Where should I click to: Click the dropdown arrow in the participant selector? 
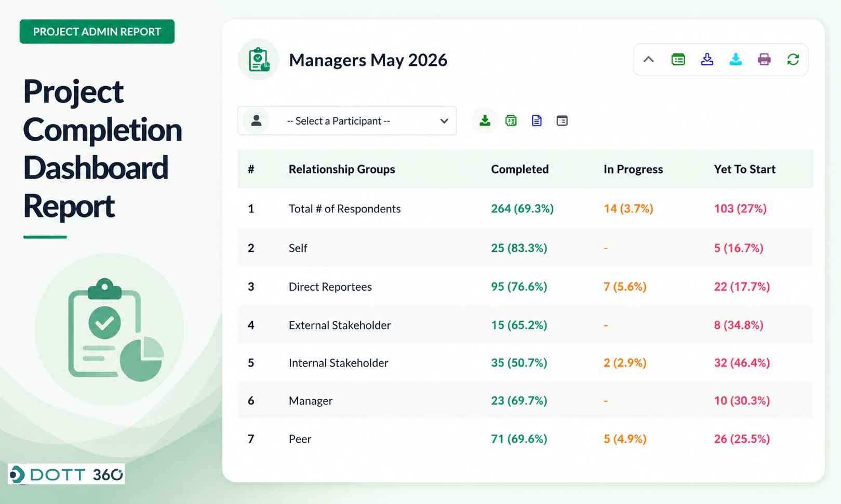[444, 121]
